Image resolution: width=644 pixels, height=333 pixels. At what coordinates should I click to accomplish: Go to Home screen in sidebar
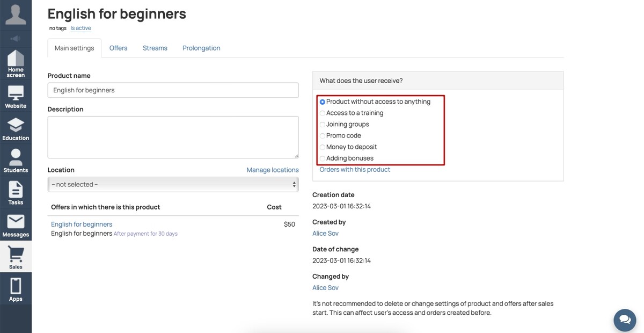(x=16, y=64)
